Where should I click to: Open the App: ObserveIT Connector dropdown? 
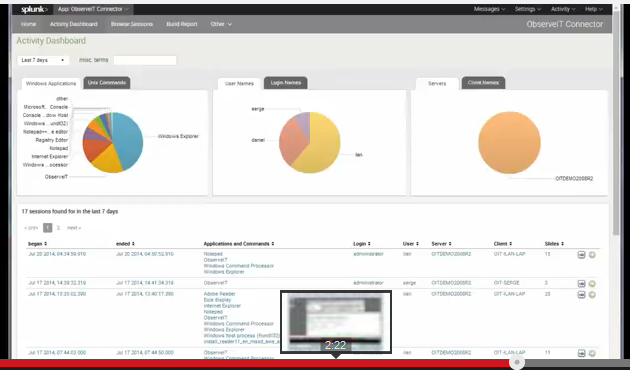click(93, 9)
